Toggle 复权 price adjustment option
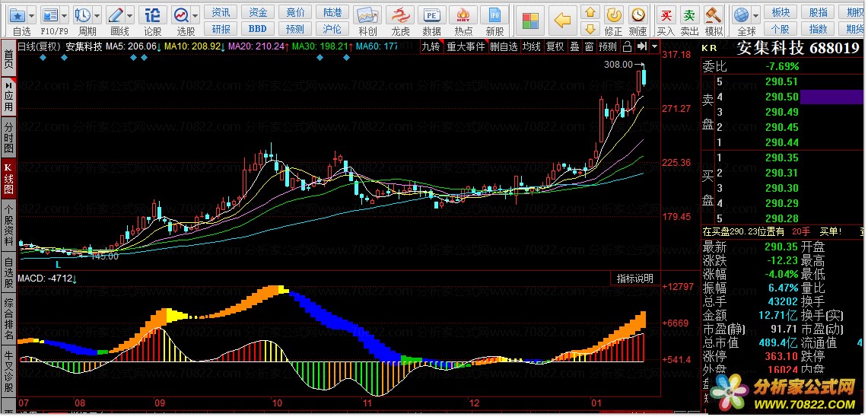 pyautogui.click(x=555, y=47)
